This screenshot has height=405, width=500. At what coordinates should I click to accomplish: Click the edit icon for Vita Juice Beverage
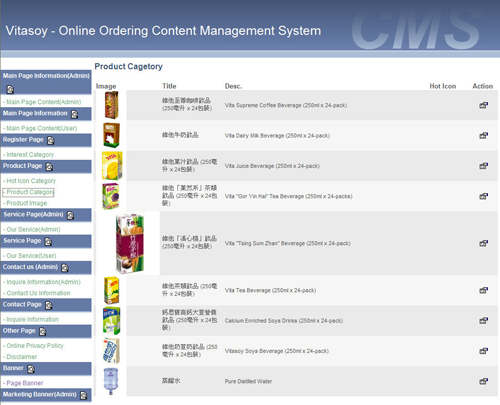click(x=483, y=166)
